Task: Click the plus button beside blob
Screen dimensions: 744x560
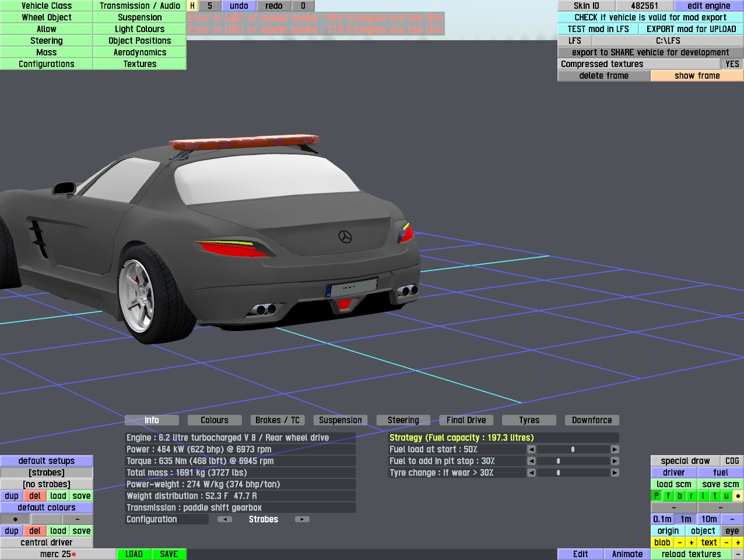Action: pyautogui.click(x=692, y=543)
